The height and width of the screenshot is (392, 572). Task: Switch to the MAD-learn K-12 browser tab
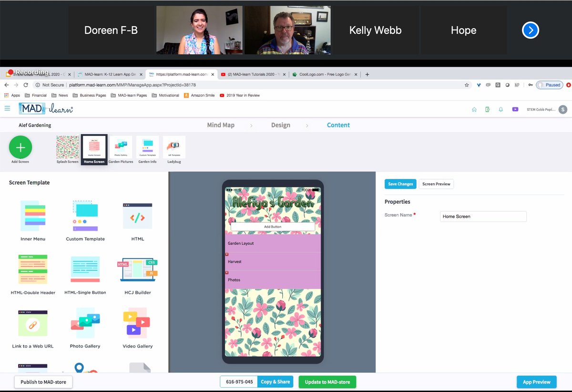(110, 74)
